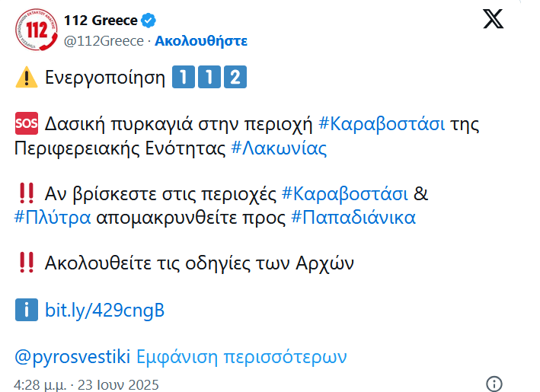Click the yellow warning triangle emoji

pos(26,77)
